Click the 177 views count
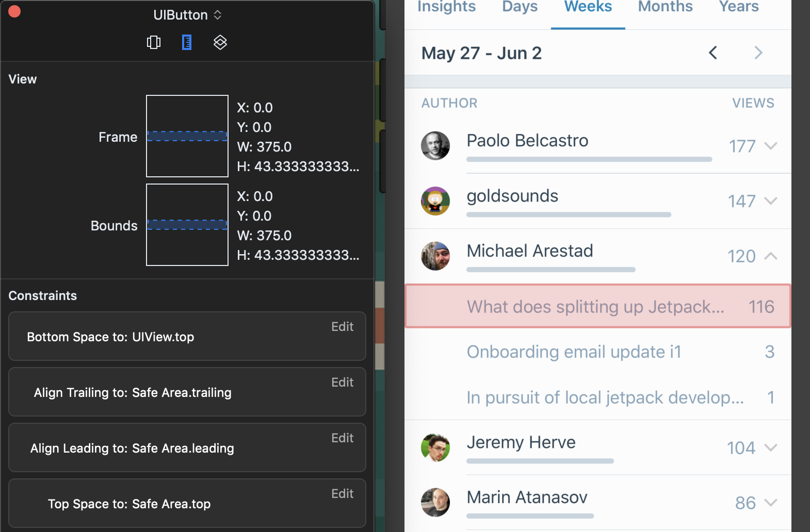Viewport: 810px width, 532px height. [x=742, y=146]
